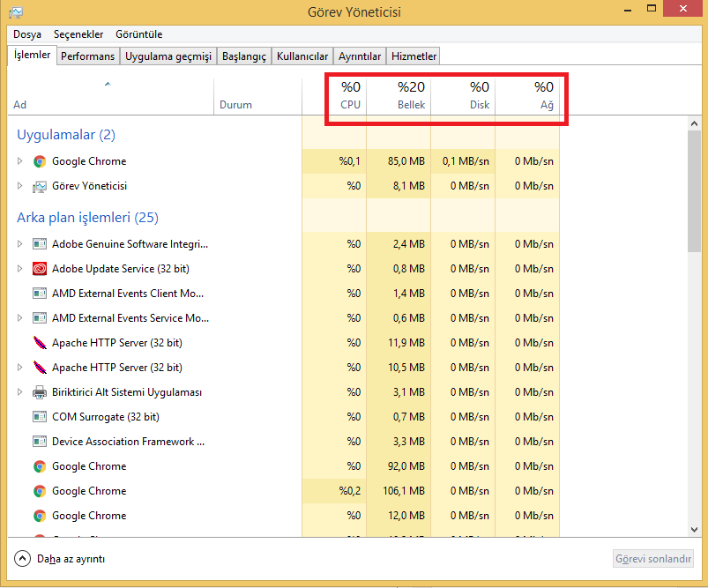
Task: Click the AMD External Events Client icon
Action: (x=39, y=294)
